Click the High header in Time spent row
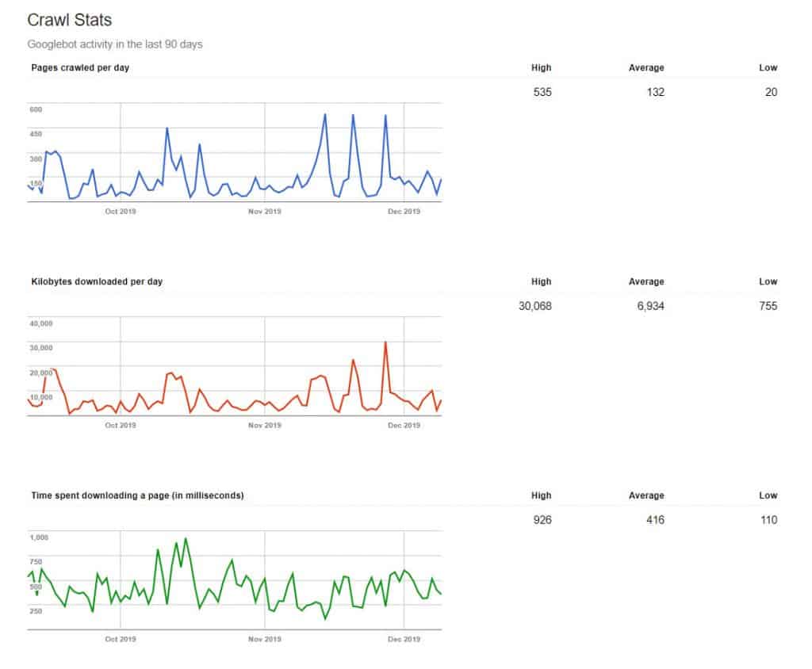 (x=541, y=495)
